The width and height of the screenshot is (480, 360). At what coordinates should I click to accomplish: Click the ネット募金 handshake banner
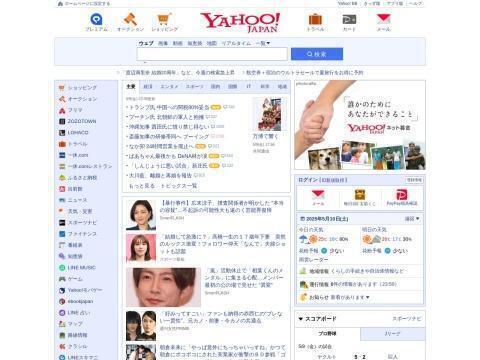[x=360, y=125]
